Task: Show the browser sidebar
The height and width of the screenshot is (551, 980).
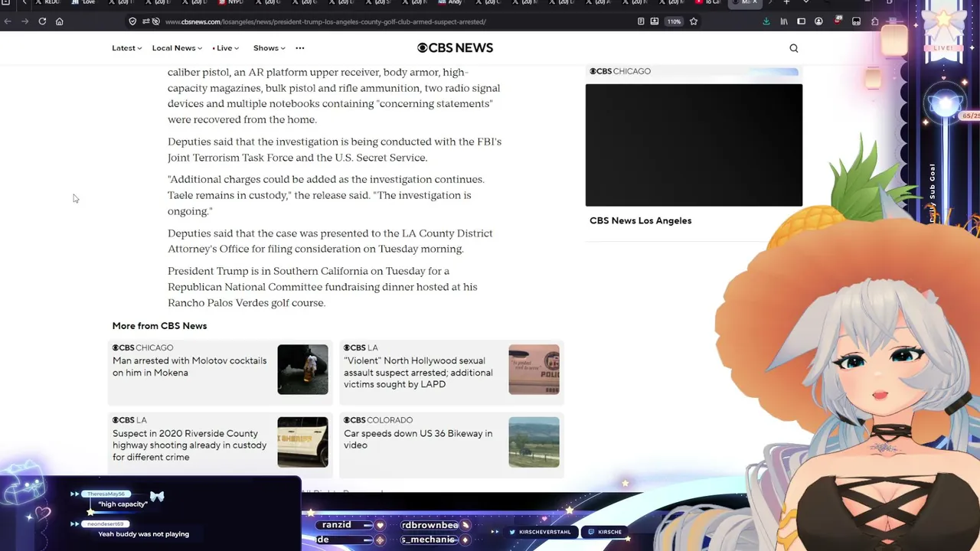Action: pos(801,21)
